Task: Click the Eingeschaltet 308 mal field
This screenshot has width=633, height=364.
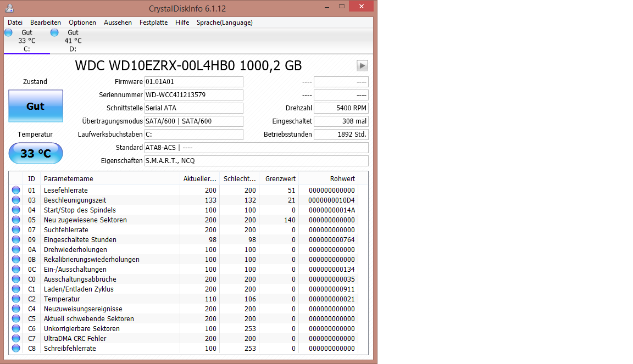Action: (341, 121)
